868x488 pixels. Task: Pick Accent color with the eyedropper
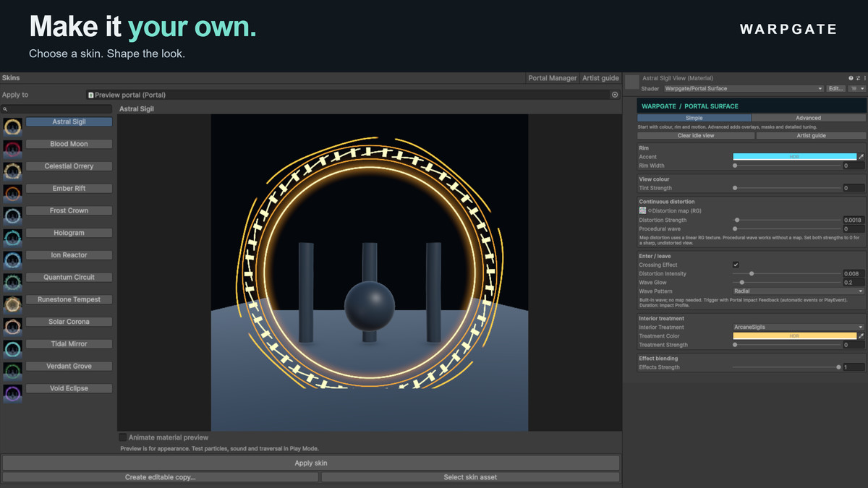[861, 157]
